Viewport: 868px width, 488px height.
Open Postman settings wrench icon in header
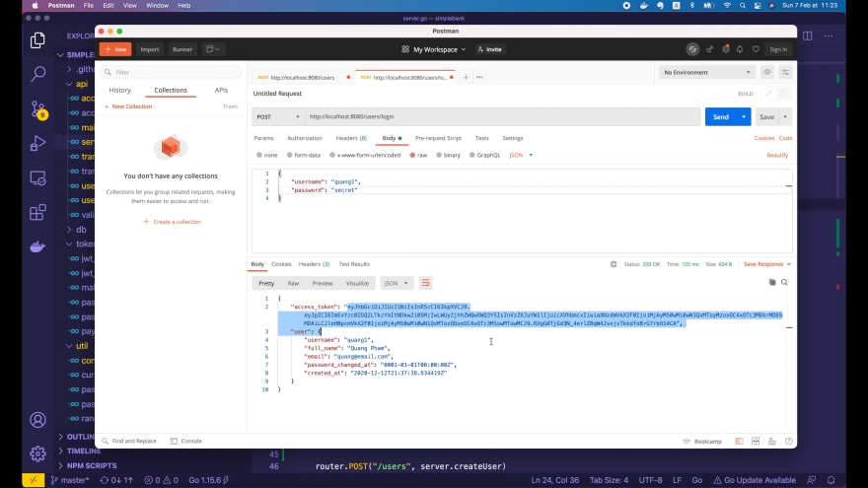[726, 49]
